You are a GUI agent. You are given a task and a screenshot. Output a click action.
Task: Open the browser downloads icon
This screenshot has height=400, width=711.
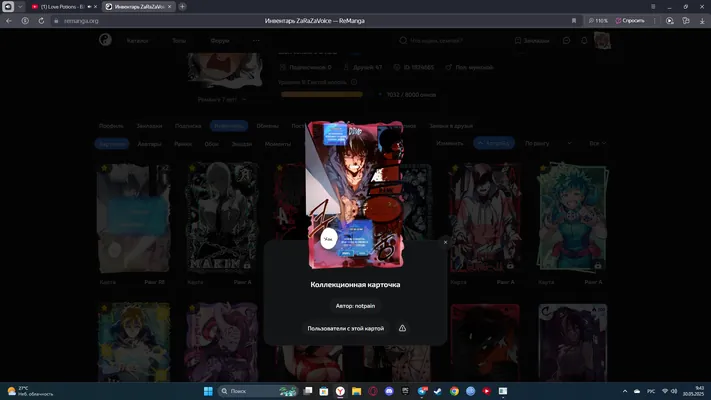click(702, 21)
